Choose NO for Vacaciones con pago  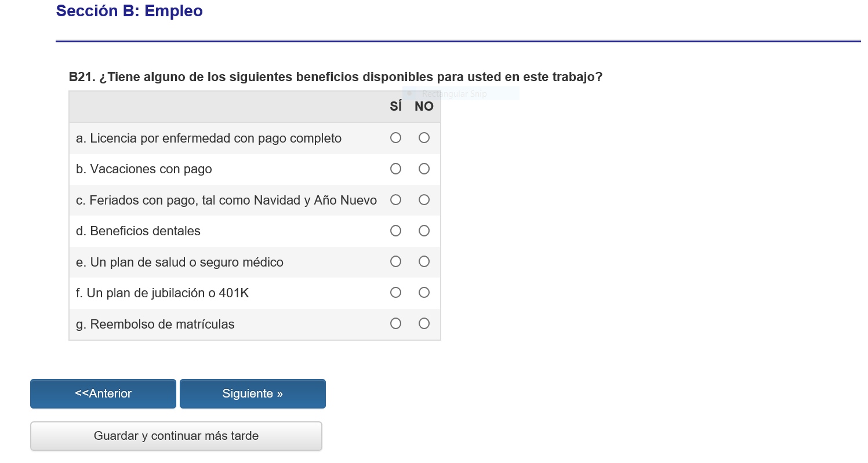click(x=424, y=169)
